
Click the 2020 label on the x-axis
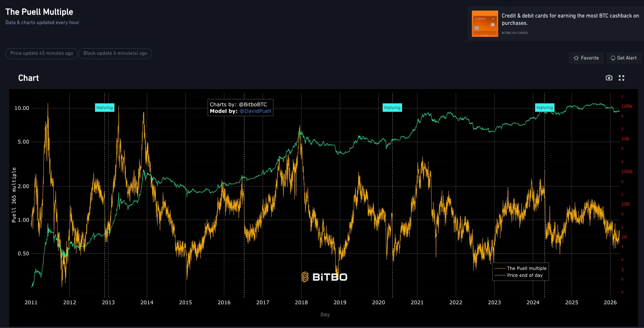(x=378, y=302)
